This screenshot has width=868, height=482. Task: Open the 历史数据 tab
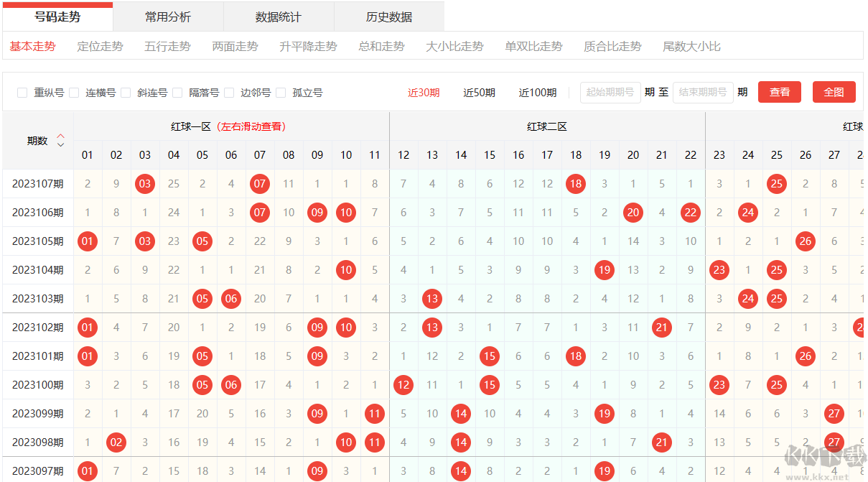[x=389, y=17]
